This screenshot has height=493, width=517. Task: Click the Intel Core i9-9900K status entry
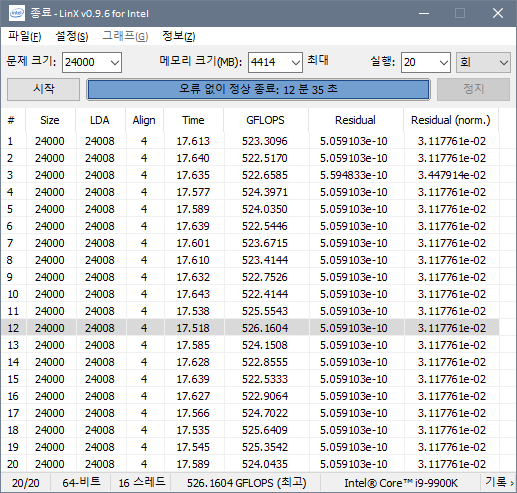coord(401,483)
